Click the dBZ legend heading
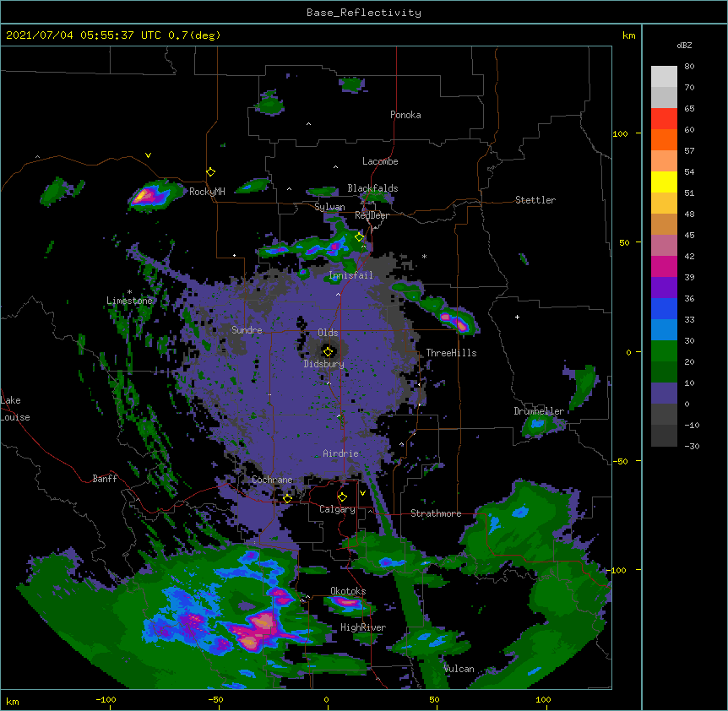This screenshot has height=711, width=728. pos(684,45)
